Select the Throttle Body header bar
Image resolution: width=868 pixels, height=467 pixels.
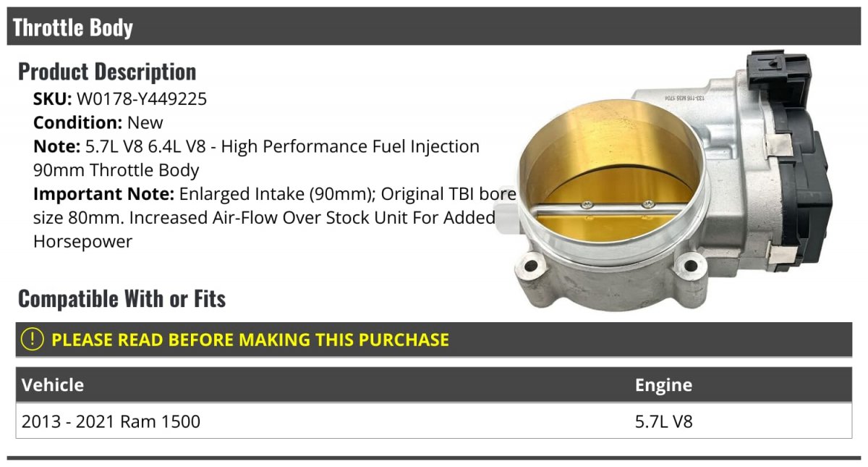434,27
